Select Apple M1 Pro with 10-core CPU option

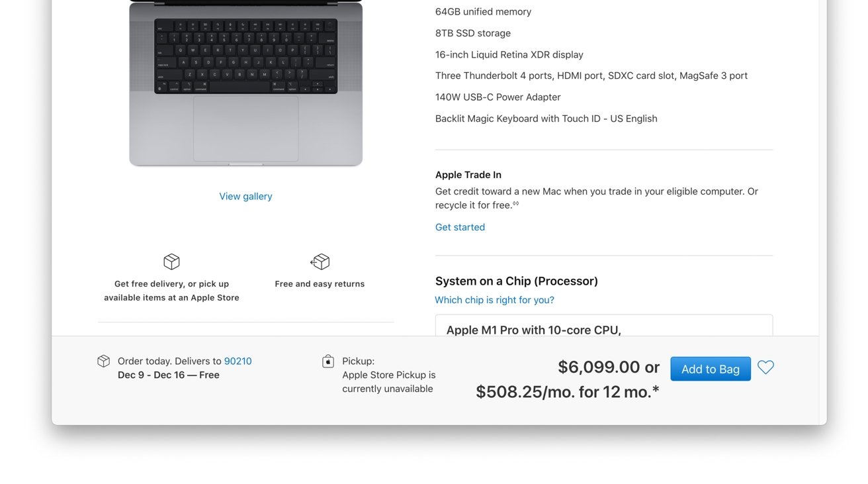pyautogui.click(x=603, y=326)
